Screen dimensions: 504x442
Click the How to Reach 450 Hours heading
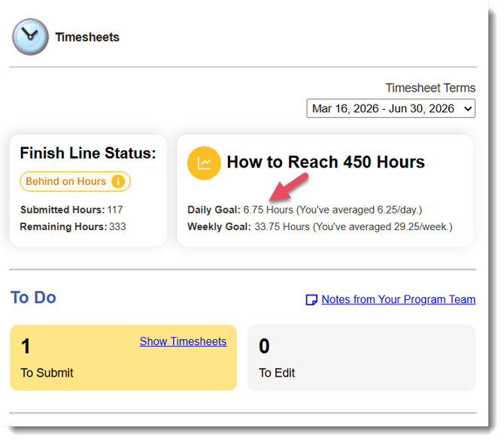click(326, 162)
